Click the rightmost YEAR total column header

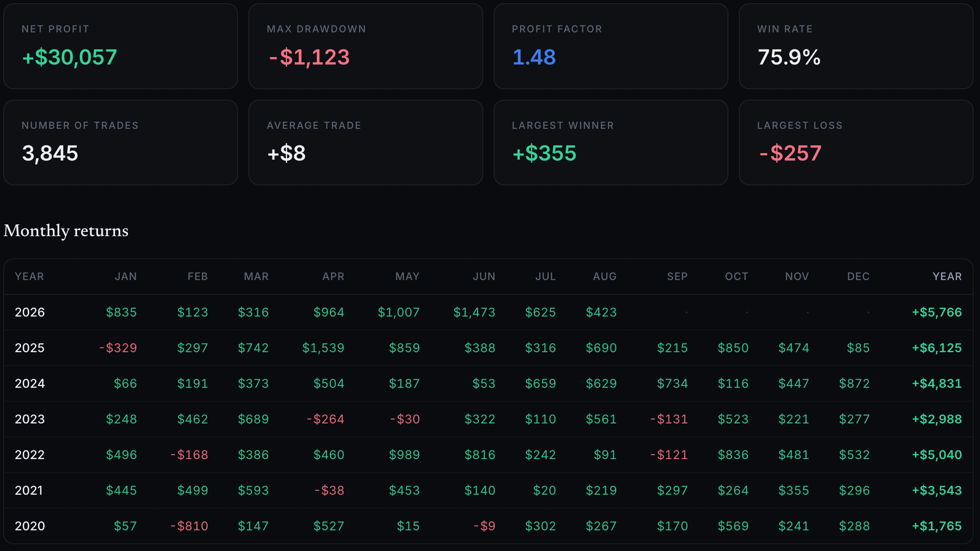coord(947,276)
